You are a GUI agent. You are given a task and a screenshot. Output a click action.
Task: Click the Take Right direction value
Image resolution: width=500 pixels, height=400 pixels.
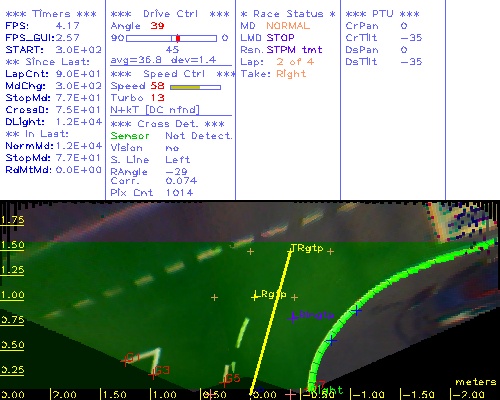291,74
